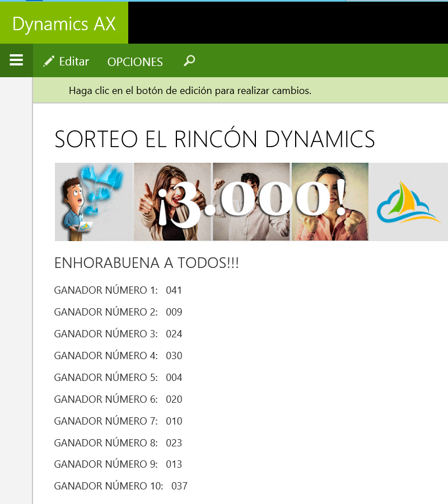The image size is (448, 504).
Task: Open the hamburger navigation menu
Action: pos(16,60)
